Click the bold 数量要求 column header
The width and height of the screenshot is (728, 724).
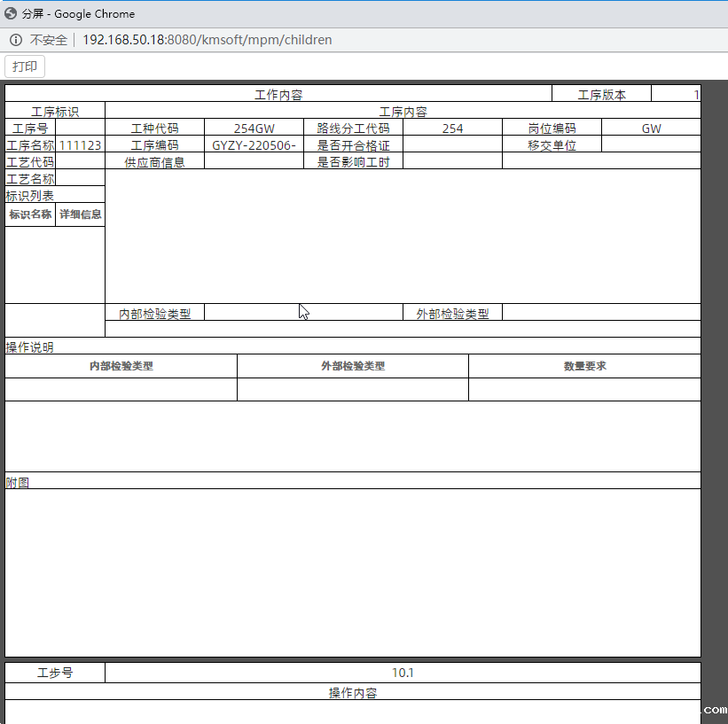pos(584,366)
